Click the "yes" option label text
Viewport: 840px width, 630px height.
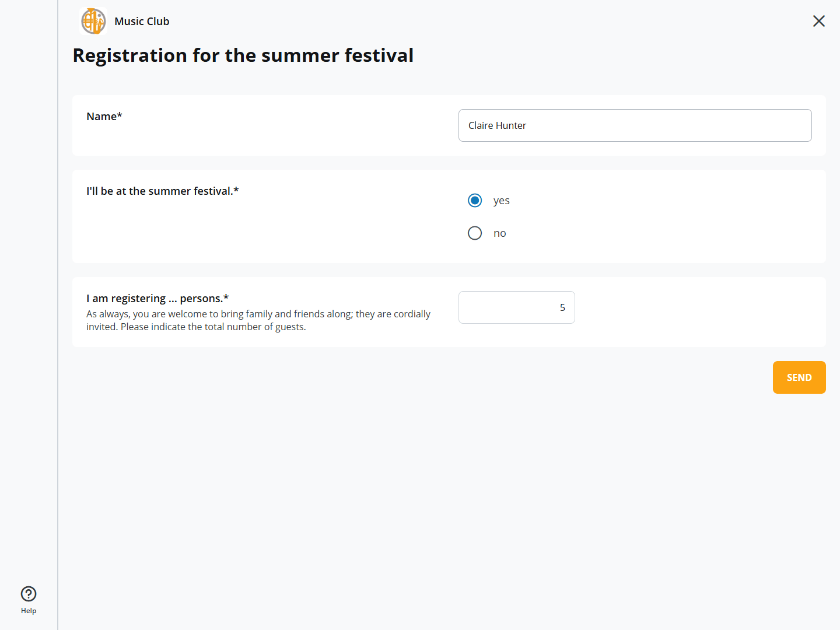(x=501, y=201)
